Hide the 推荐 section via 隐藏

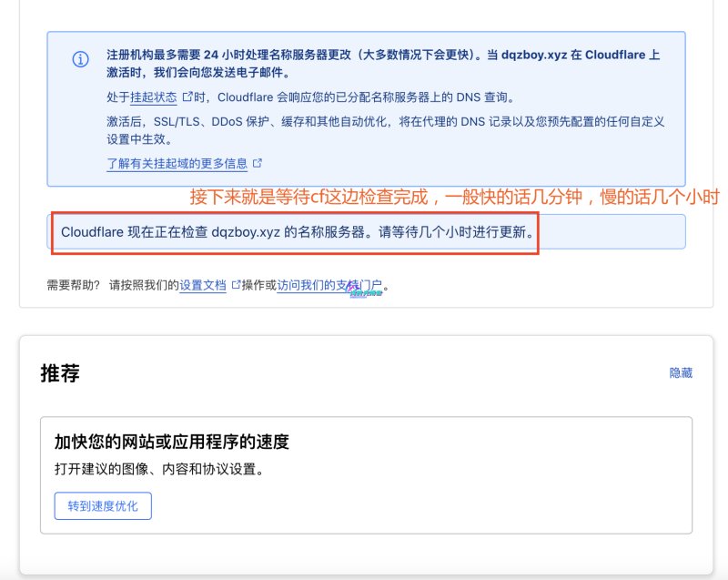point(681,373)
